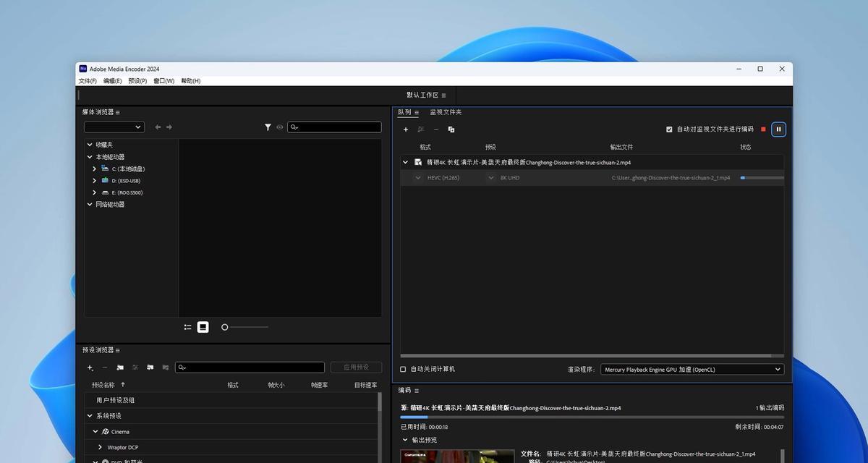Create a new preset with the plus icon
This screenshot has height=463, width=868.
pyautogui.click(x=90, y=368)
